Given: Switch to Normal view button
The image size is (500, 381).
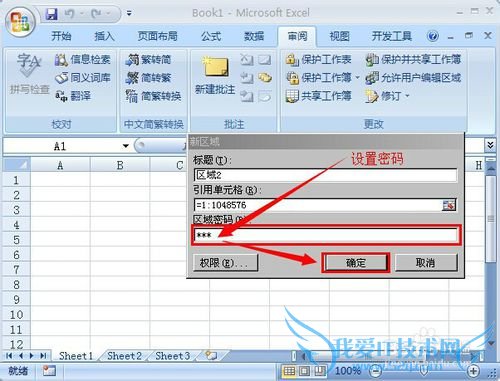Looking at the screenshot, I should pyautogui.click(x=289, y=370).
